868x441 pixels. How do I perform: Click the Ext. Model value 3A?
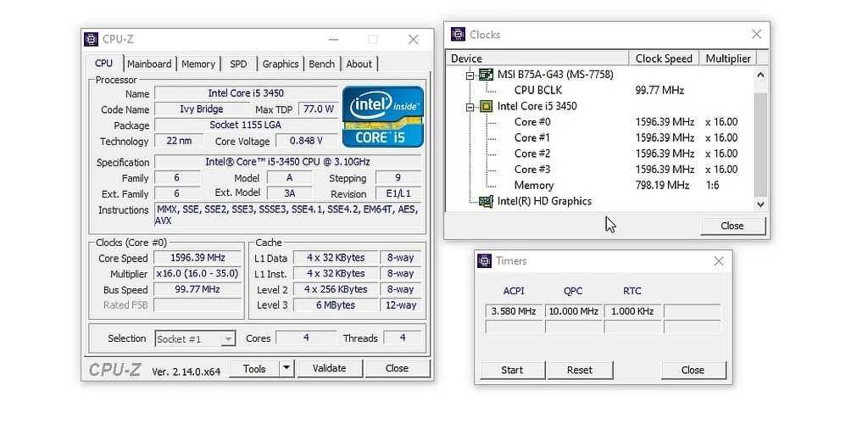(290, 193)
